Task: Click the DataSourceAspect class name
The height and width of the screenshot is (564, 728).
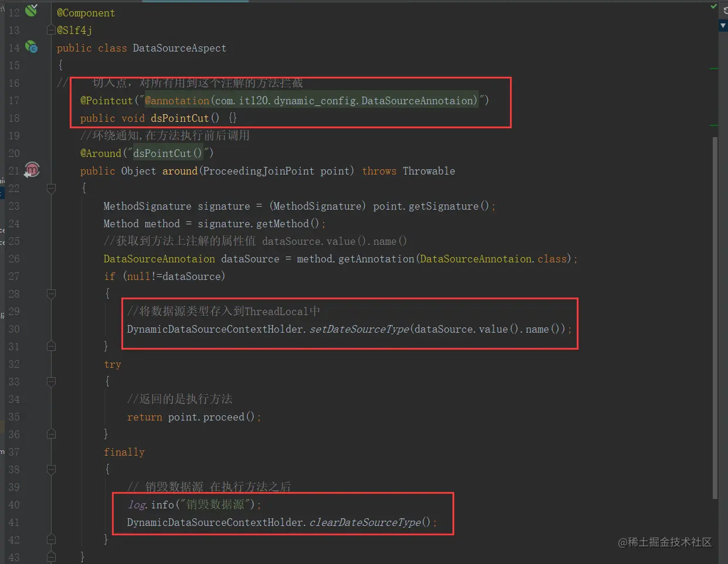Action: point(179,48)
